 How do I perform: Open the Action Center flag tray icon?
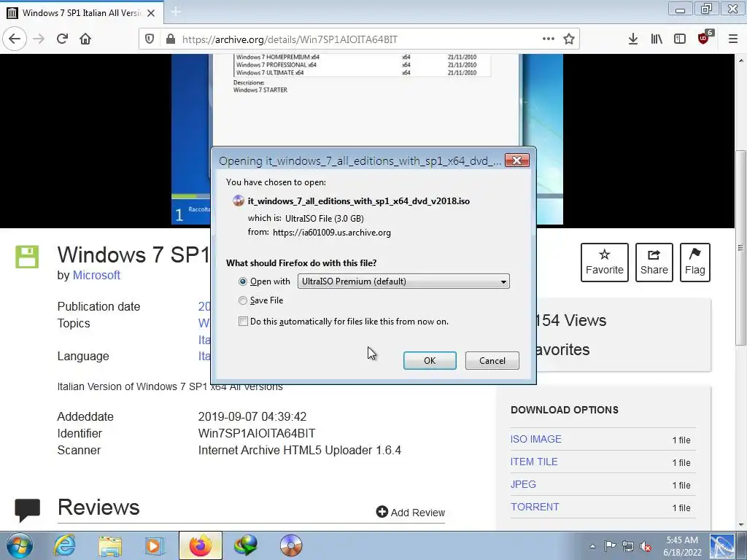pos(610,546)
